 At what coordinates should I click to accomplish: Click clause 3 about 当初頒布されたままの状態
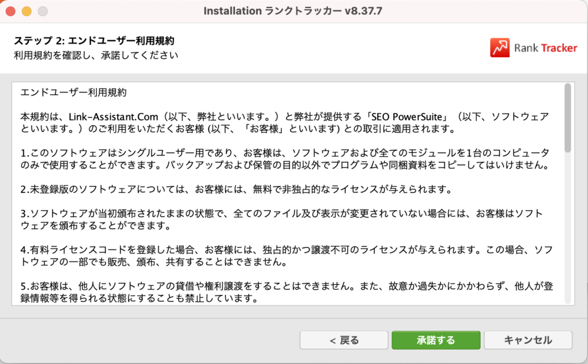click(x=281, y=219)
